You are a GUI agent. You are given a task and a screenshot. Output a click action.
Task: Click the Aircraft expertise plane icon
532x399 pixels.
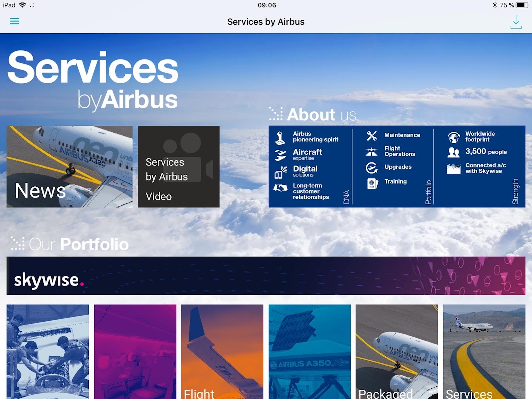[x=280, y=155]
